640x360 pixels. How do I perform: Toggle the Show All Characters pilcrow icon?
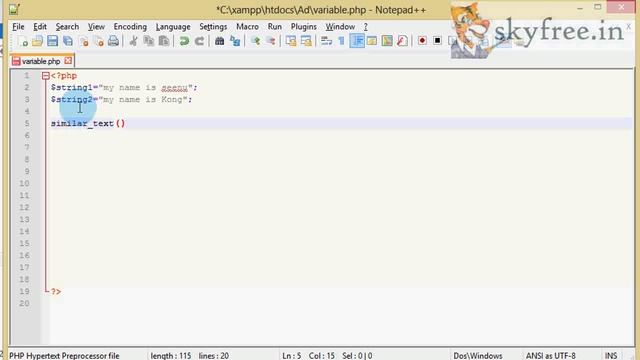341,41
